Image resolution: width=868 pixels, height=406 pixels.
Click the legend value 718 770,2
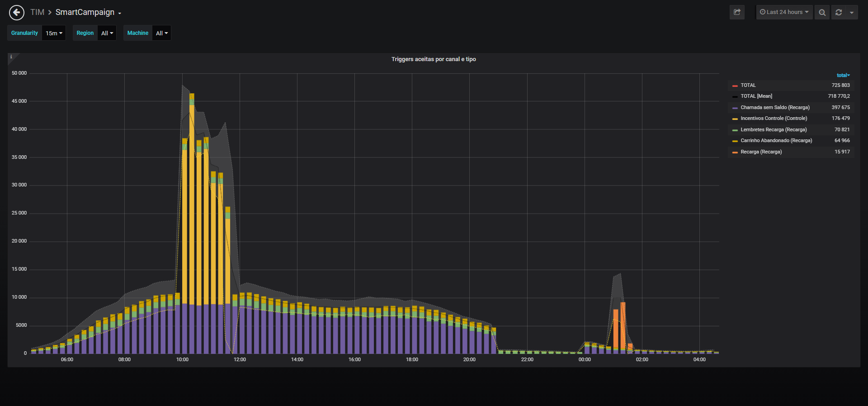point(839,96)
